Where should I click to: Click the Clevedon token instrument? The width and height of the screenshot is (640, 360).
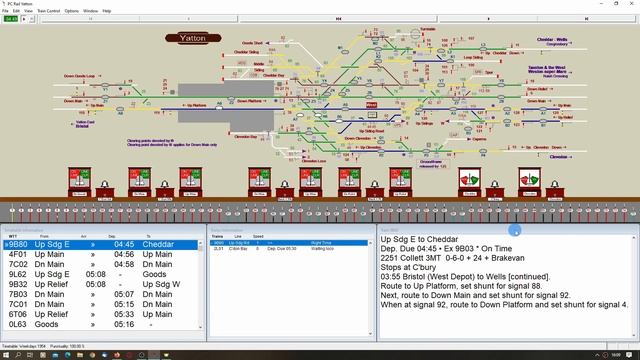click(x=530, y=182)
